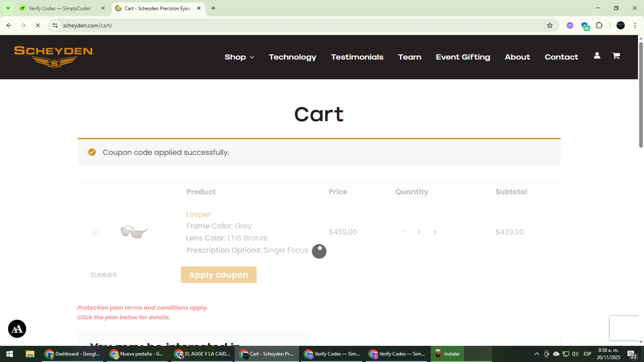Screen dimensions: 644x362
Task: Close the Cart Scheyden tab
Action: [199, 8]
